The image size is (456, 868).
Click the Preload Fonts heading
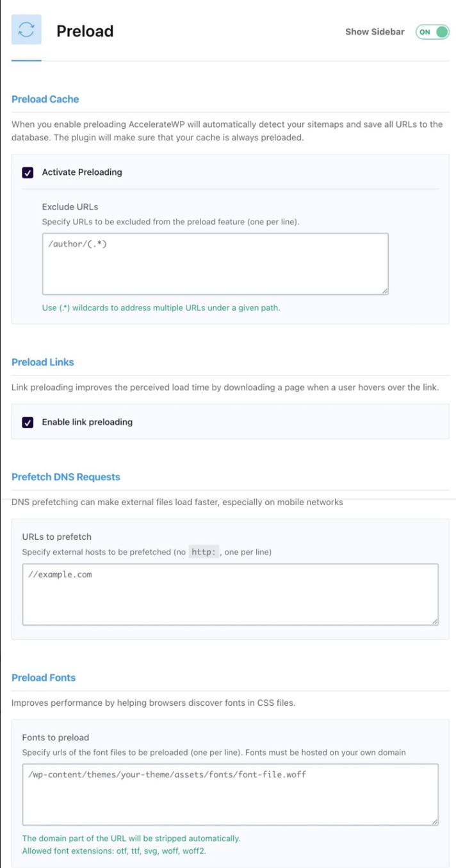click(x=43, y=678)
